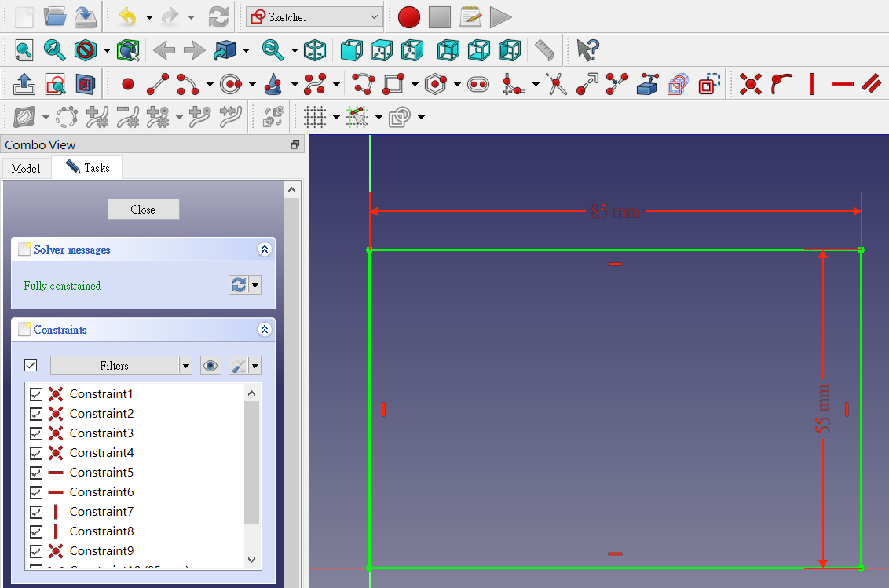Select the Create arc tool
The width and height of the screenshot is (889, 588).
[x=188, y=85]
